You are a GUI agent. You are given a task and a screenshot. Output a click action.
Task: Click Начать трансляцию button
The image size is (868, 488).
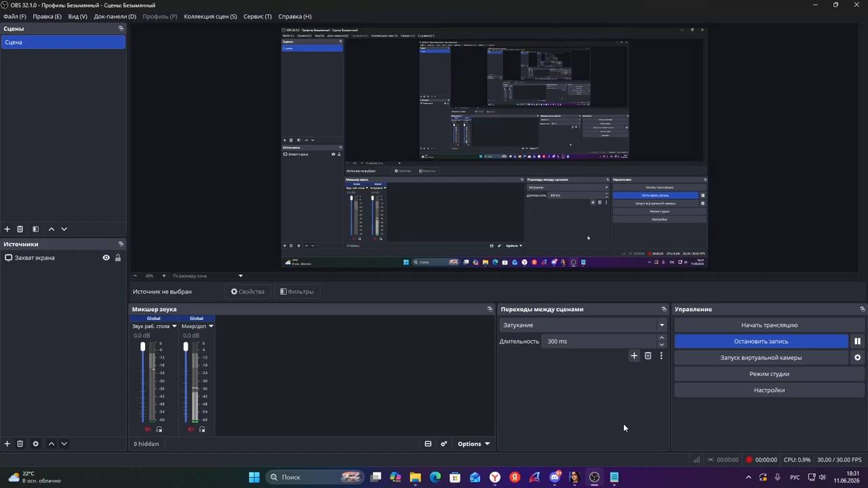[769, 325]
